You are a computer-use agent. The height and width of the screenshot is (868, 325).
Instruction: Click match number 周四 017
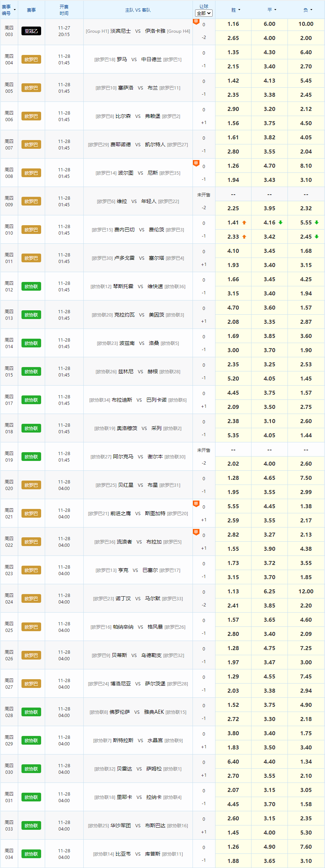9,400
